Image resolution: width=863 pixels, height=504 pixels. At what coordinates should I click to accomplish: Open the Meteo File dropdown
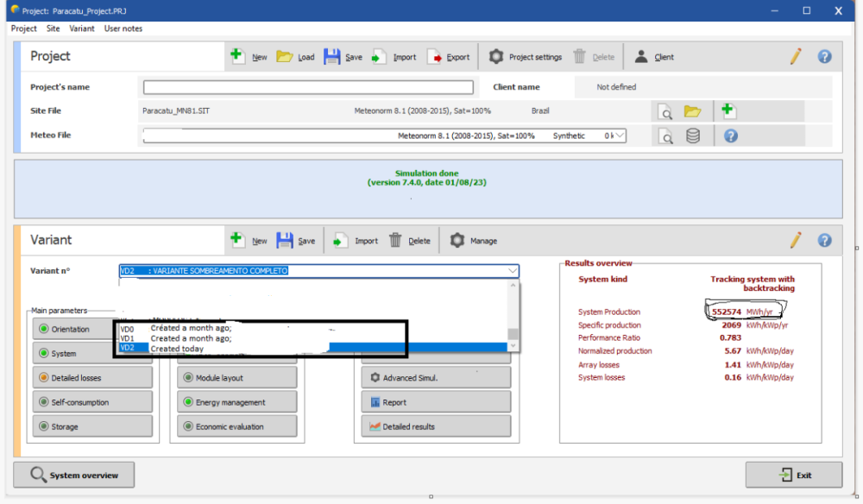tap(620, 135)
